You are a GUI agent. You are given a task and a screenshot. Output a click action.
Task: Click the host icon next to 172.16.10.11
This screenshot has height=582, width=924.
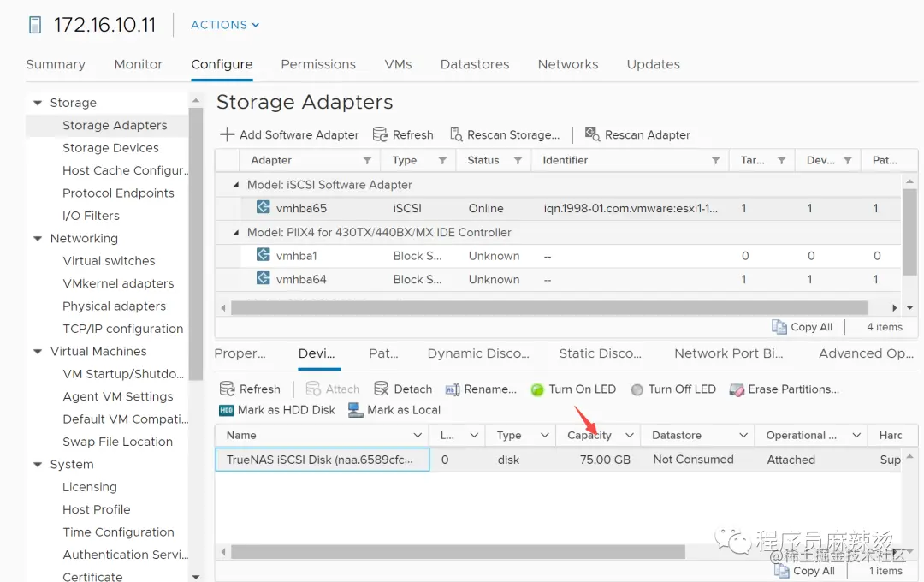point(35,25)
